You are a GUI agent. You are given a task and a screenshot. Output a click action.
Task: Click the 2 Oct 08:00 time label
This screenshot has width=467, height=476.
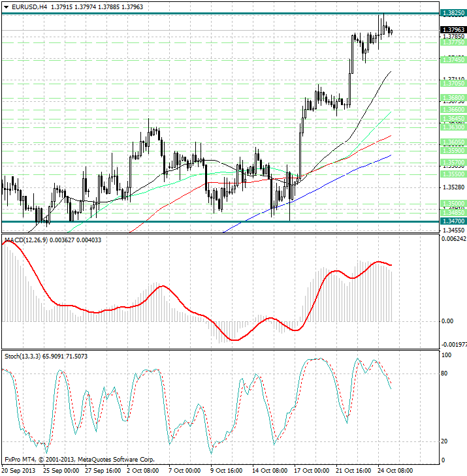pos(142,471)
